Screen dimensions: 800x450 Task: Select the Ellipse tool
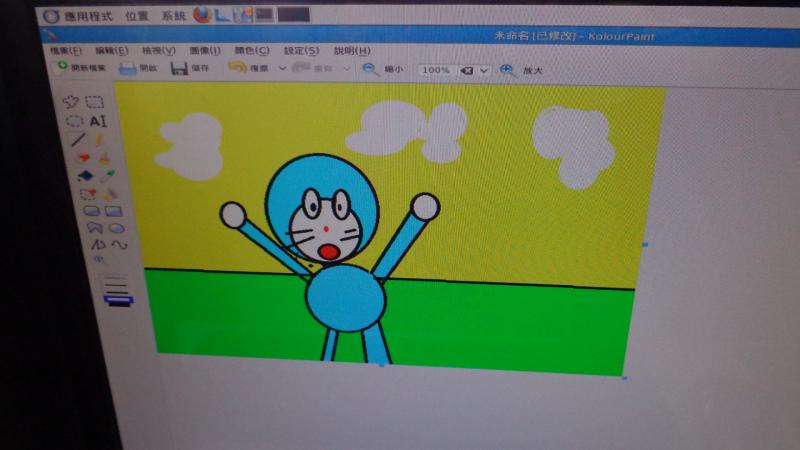point(116,228)
